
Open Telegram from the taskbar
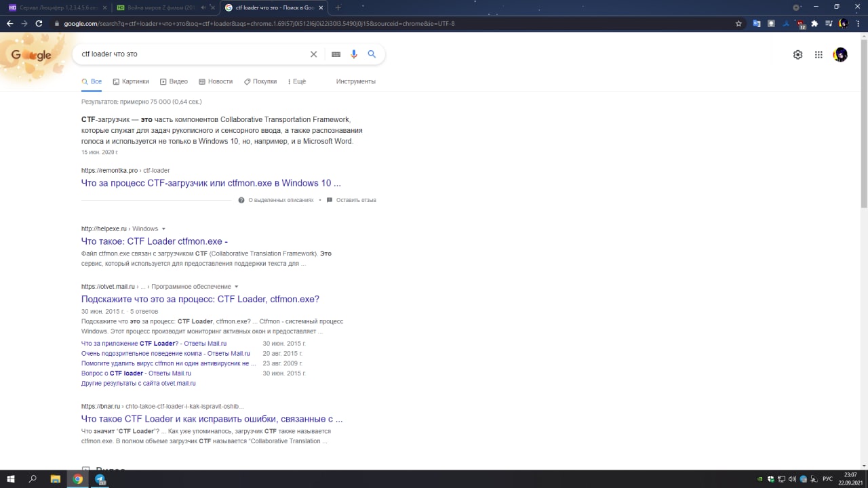tap(100, 479)
